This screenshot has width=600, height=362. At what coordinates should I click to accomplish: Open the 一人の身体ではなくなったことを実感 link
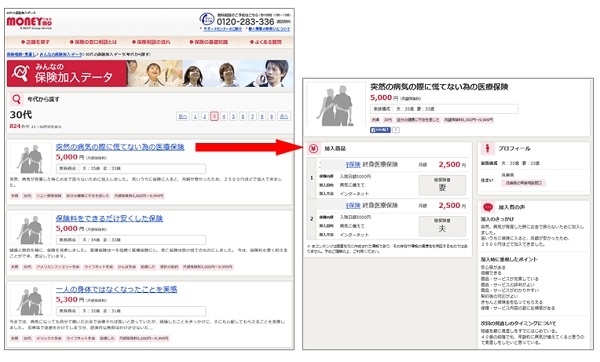(x=116, y=289)
